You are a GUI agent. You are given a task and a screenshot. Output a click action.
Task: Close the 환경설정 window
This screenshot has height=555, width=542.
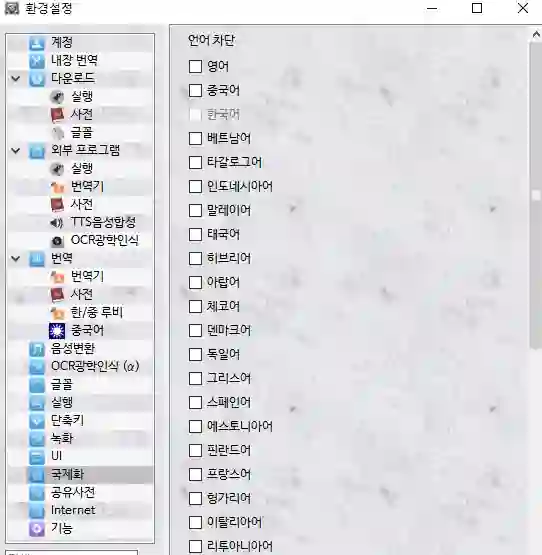coord(523,8)
